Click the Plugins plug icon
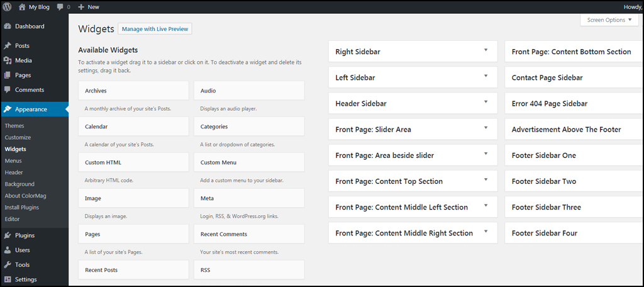 pos(8,235)
